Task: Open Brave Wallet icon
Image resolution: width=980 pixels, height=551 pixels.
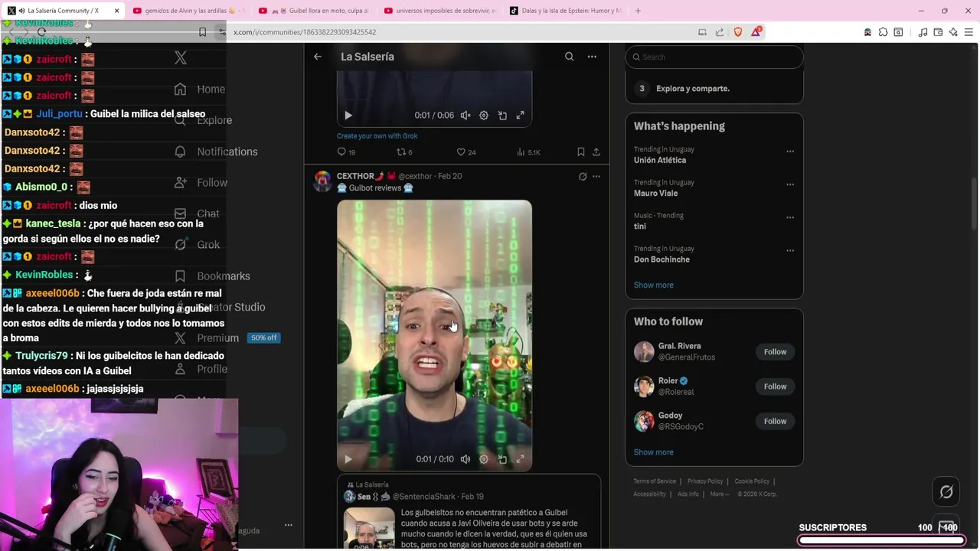Action: pos(938,32)
